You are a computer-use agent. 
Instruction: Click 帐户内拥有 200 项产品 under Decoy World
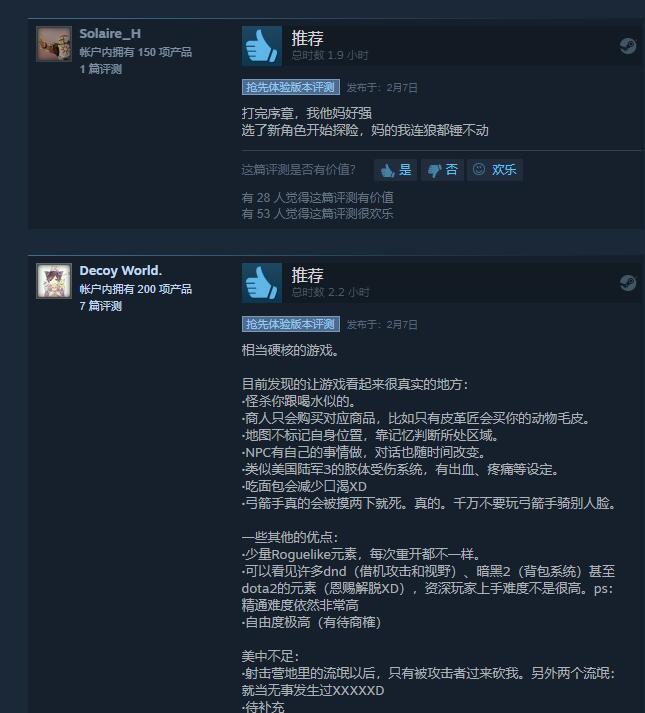pos(136,289)
